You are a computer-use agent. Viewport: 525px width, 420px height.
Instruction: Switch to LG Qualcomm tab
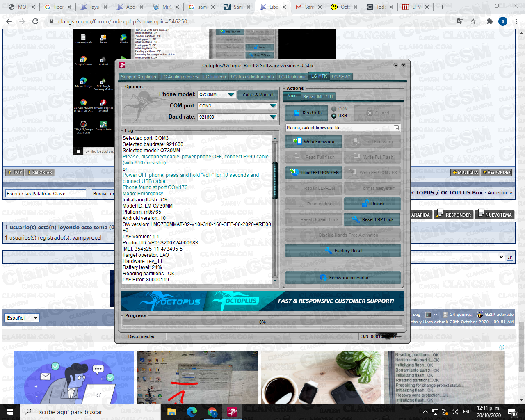tap(292, 77)
